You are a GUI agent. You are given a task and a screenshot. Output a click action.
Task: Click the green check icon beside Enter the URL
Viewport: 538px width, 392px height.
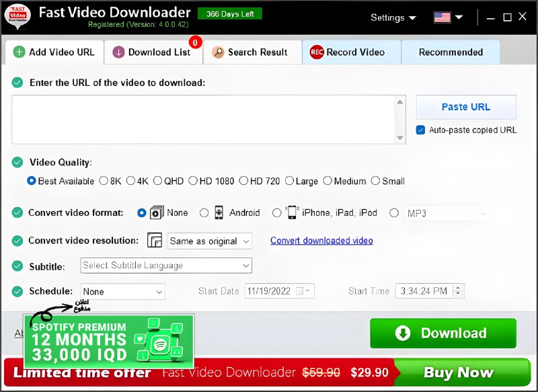pyautogui.click(x=17, y=83)
